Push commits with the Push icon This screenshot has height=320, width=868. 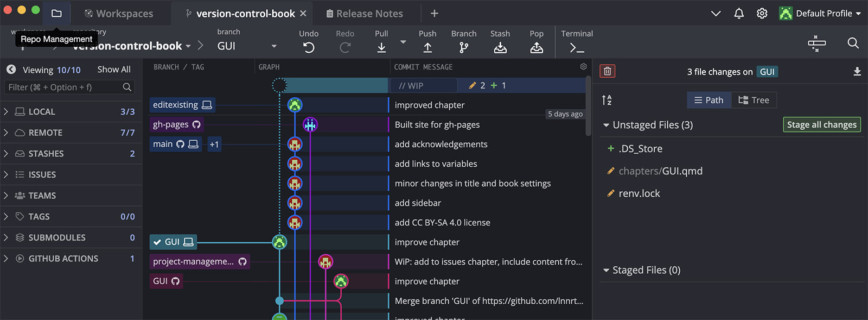tap(427, 48)
